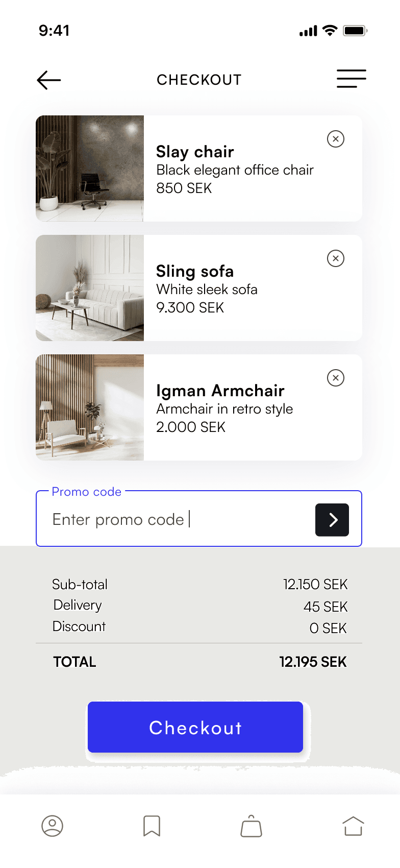400x868 pixels.
Task: Tap the TOTAL 12.195 SEK amount
Action: pos(313,662)
